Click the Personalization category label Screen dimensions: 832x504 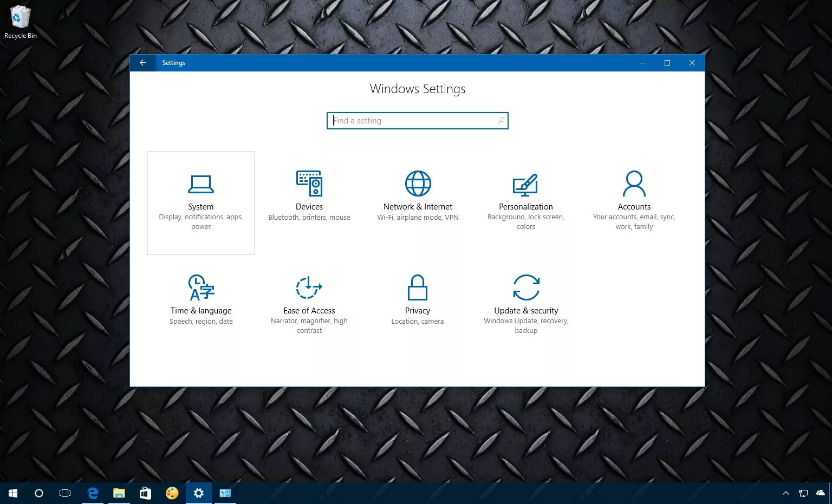(526, 207)
